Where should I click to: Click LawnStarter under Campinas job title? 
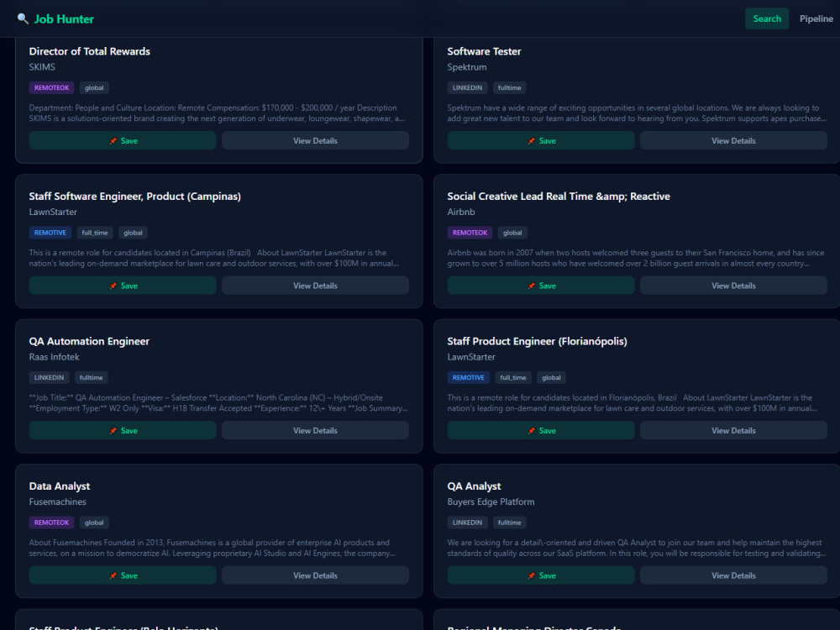coord(53,213)
